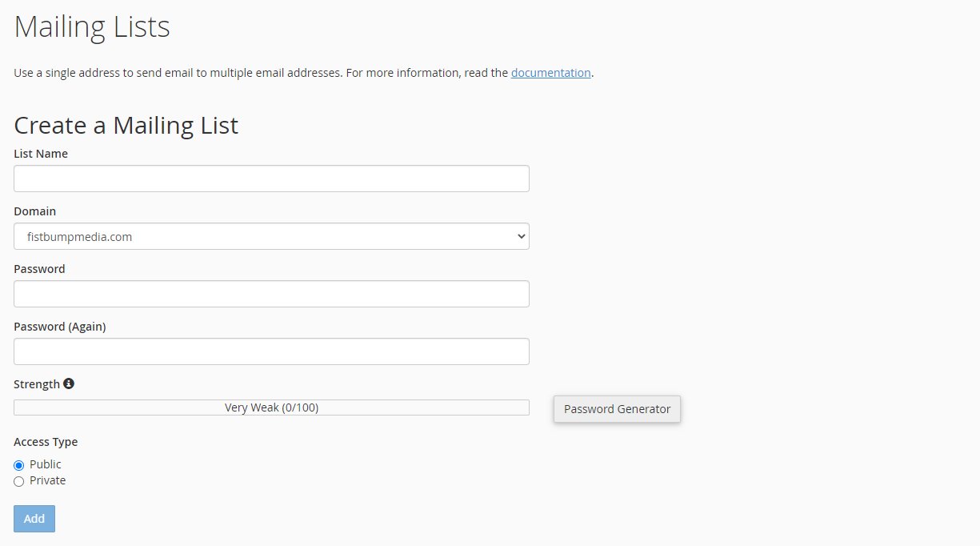Open the documentation link
980x546 pixels.
tap(550, 73)
